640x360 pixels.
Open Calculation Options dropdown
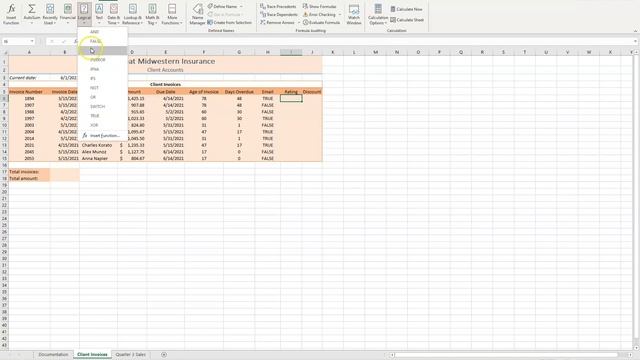(x=378, y=14)
